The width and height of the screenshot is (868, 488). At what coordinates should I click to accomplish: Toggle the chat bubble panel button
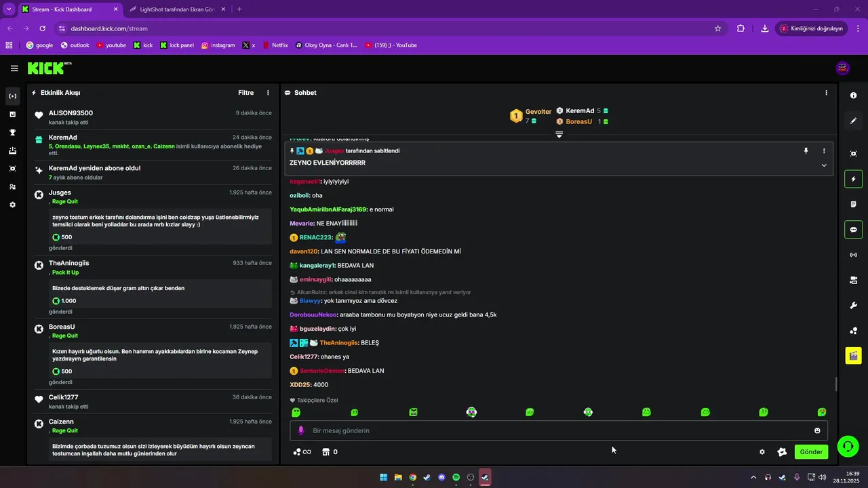853,230
